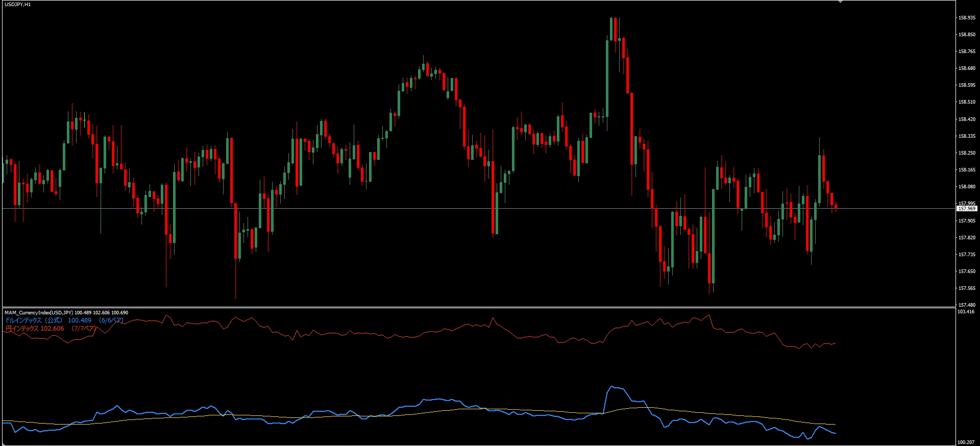Click price scale value 158.510

coord(967,102)
